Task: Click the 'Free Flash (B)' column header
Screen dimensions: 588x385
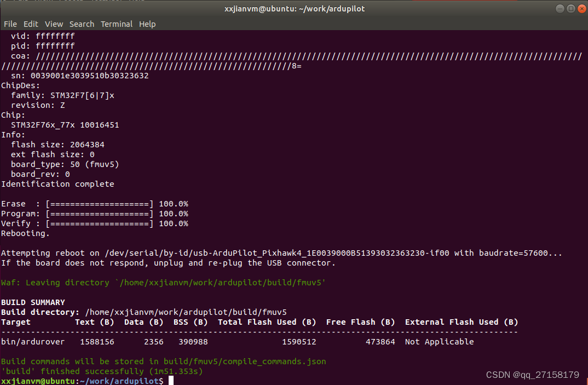Action: click(360, 322)
